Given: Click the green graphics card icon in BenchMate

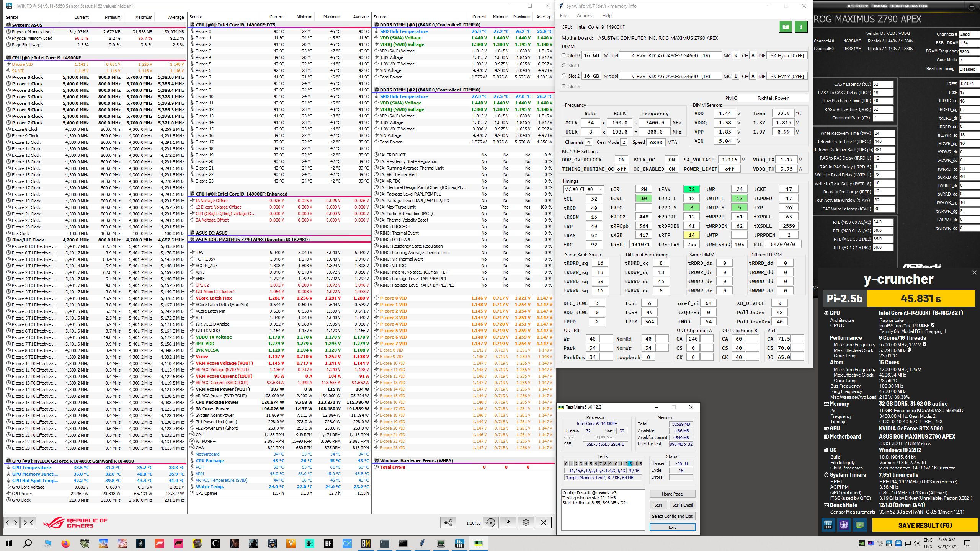Looking at the screenshot, I should (x=859, y=525).
